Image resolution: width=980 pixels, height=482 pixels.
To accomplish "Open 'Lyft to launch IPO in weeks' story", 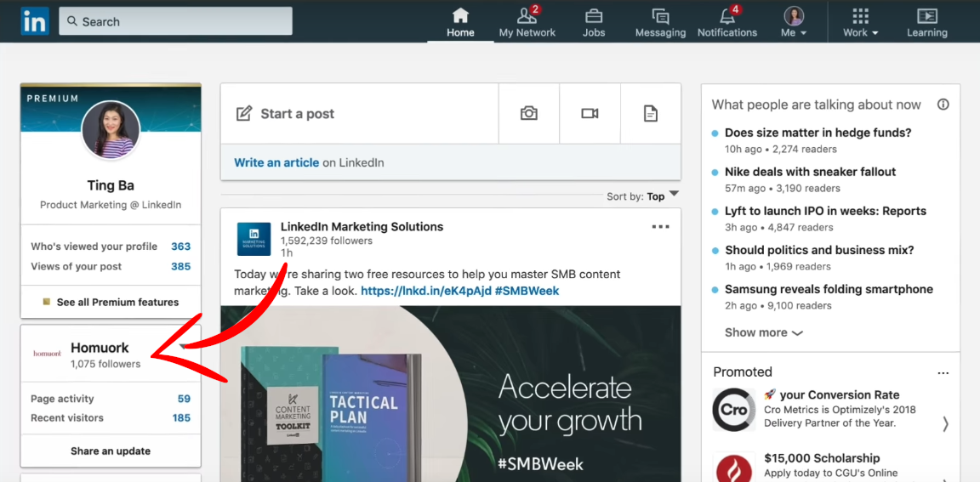I will pyautogui.click(x=826, y=211).
